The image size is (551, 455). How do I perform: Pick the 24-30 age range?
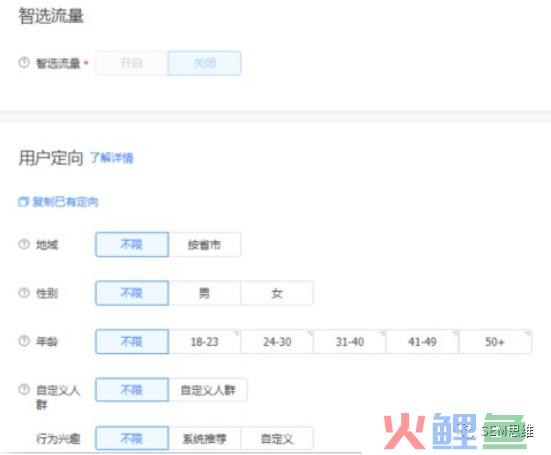point(277,342)
